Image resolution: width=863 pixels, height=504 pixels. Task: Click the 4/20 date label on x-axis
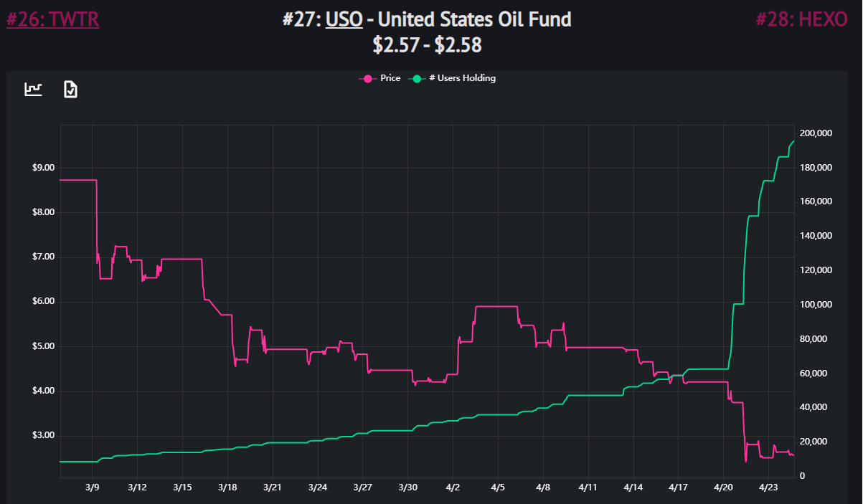point(724,488)
